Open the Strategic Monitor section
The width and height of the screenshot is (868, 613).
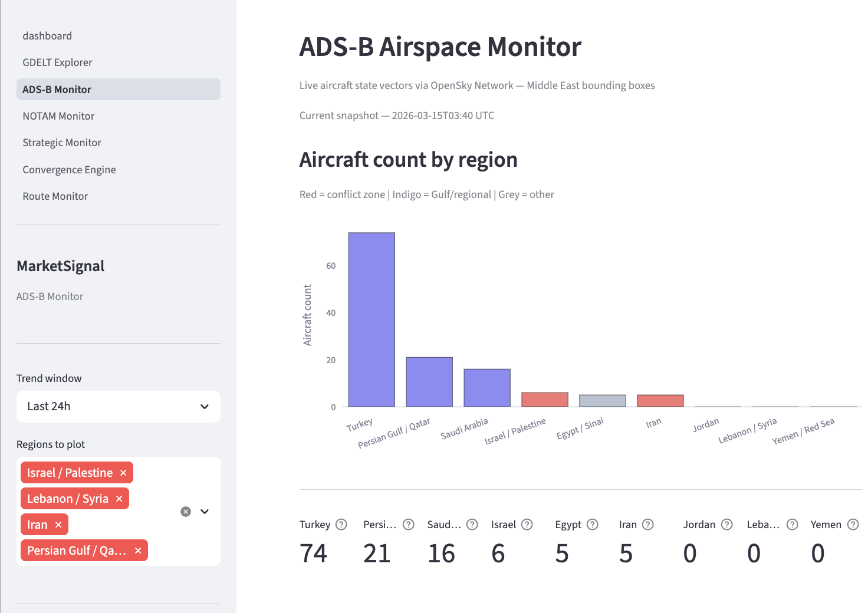[x=62, y=142]
